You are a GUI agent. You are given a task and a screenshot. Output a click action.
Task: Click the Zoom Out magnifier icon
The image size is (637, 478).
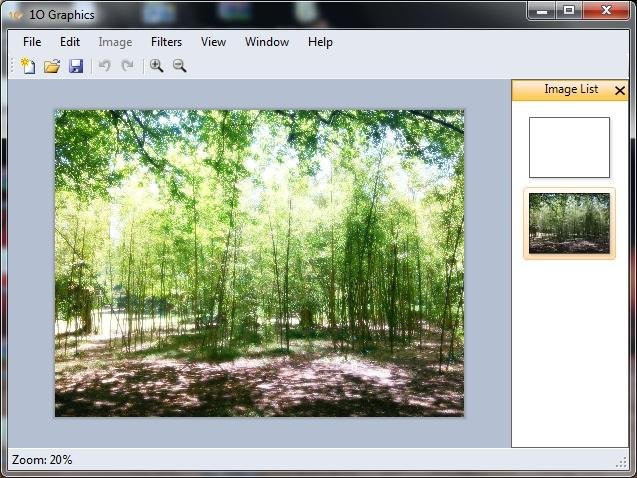pyautogui.click(x=180, y=65)
